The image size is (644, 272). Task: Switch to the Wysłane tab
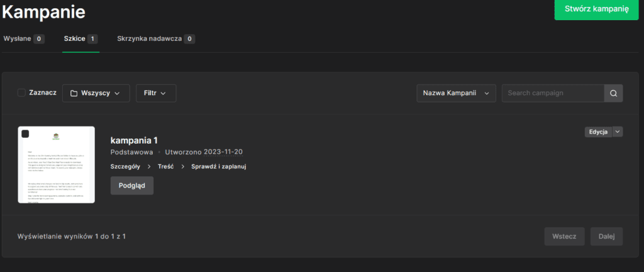[23, 39]
